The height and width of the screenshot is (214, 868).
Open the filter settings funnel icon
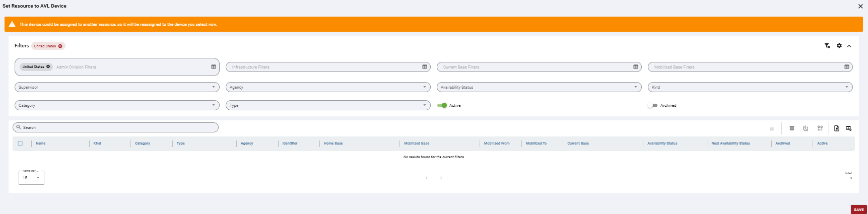pos(827,46)
